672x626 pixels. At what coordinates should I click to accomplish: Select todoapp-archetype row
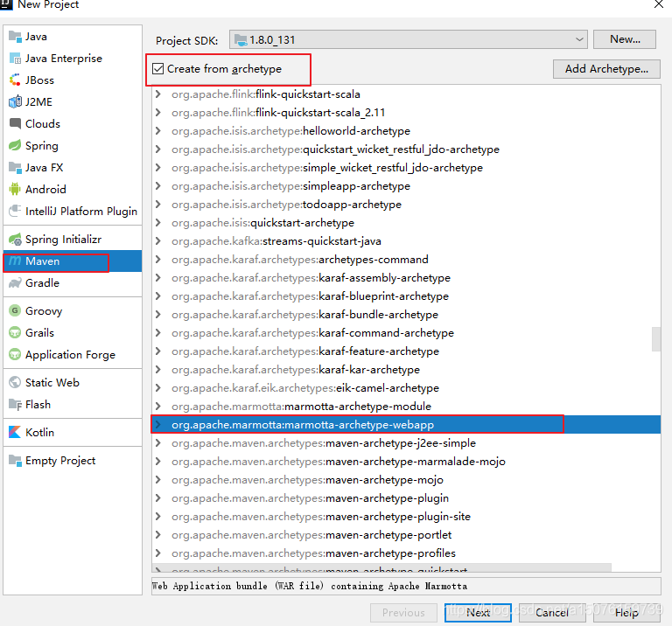point(406,205)
